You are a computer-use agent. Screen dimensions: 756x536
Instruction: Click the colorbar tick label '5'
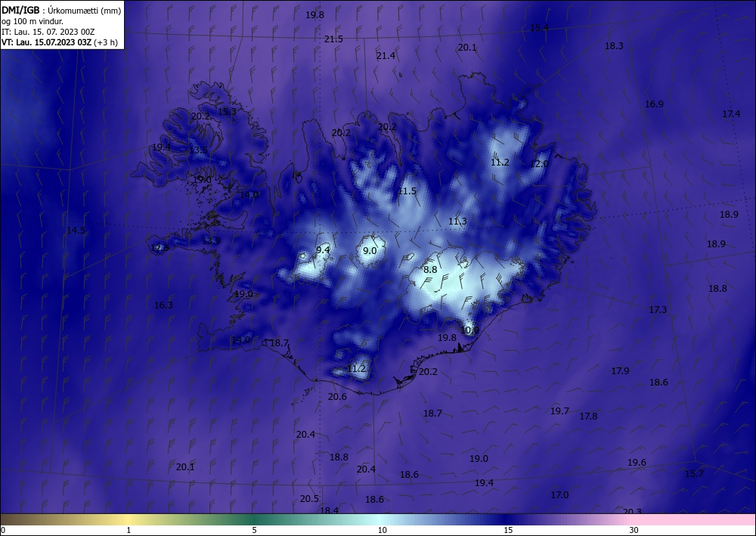[255, 531]
